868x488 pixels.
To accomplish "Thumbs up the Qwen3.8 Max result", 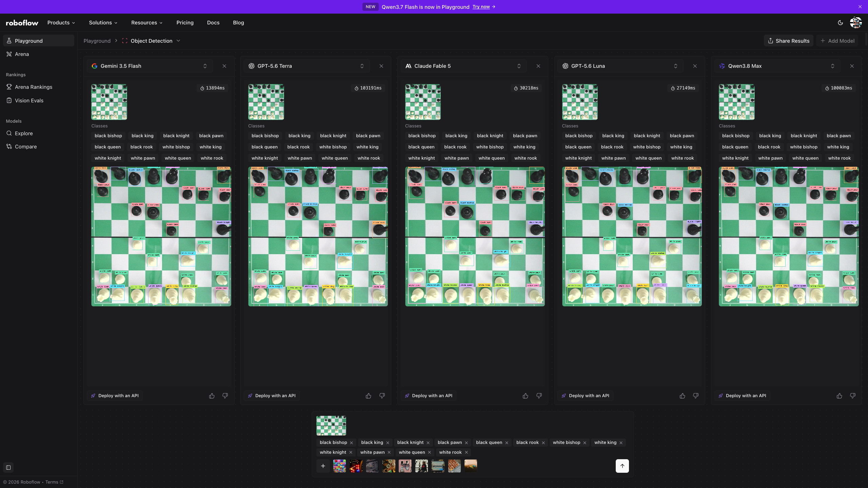I will [840, 396].
